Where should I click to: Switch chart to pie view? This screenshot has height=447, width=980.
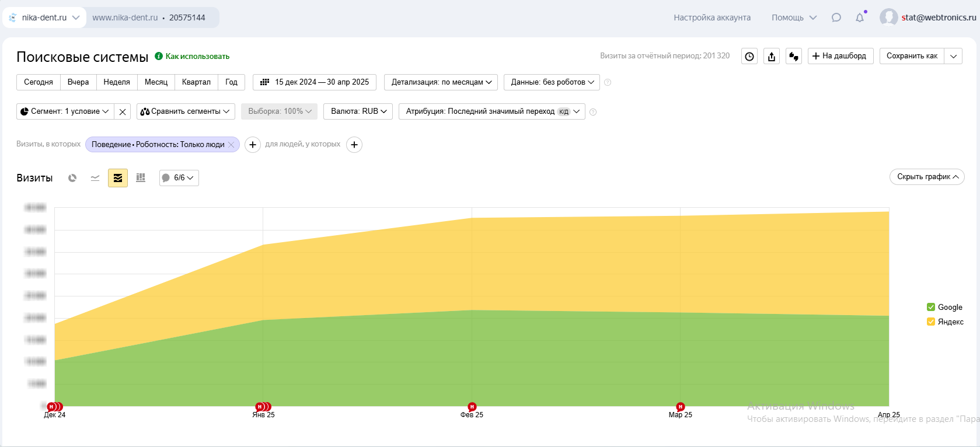pyautogui.click(x=72, y=178)
